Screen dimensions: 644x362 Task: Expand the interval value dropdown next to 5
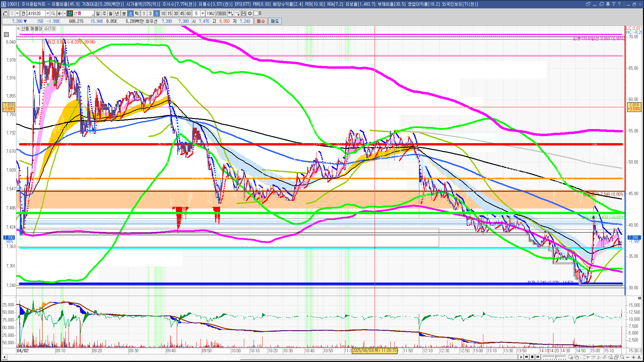[x=203, y=13]
